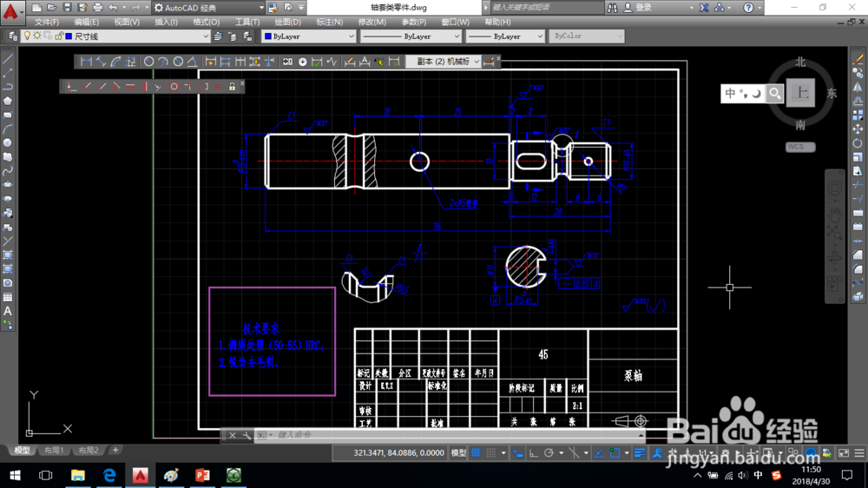Viewport: 868px width, 488px height.
Task: Click the Arc Length dimension tool
Action: click(115, 62)
